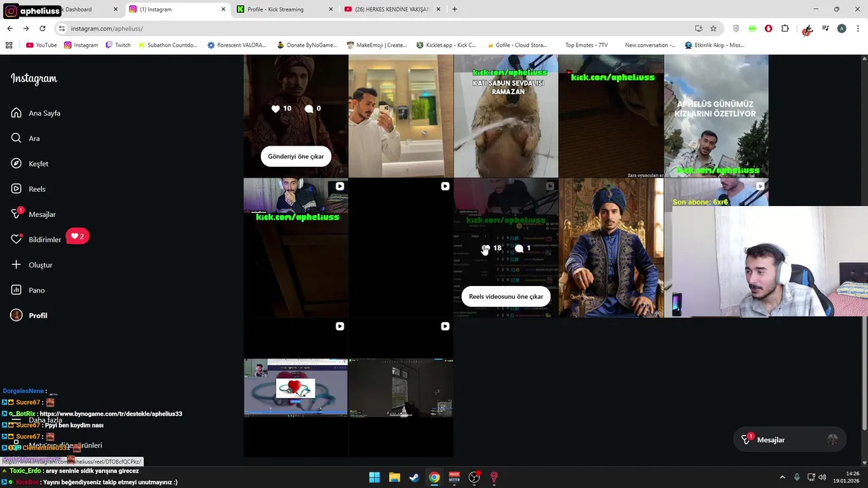Viewport: 868px width, 488px height.
Task: Open the Extensions puzzle menu
Action: [x=785, y=28]
